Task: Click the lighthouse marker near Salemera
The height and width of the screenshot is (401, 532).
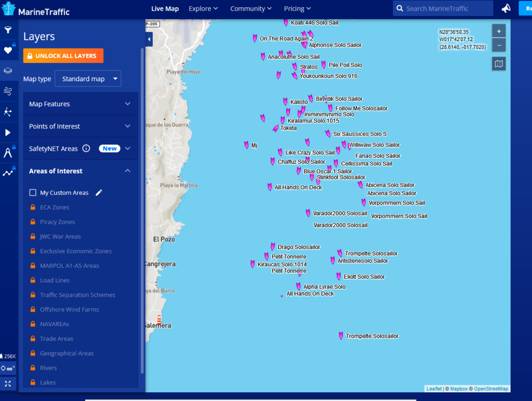Action: (x=159, y=319)
